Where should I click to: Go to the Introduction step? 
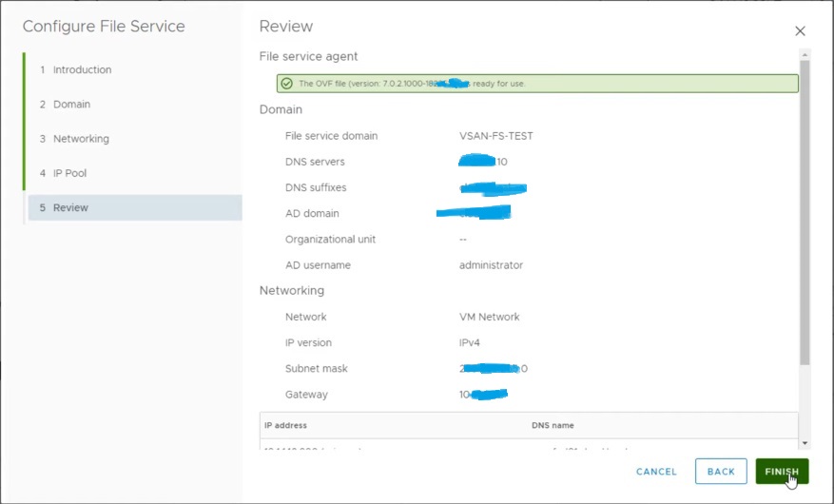[x=82, y=70]
